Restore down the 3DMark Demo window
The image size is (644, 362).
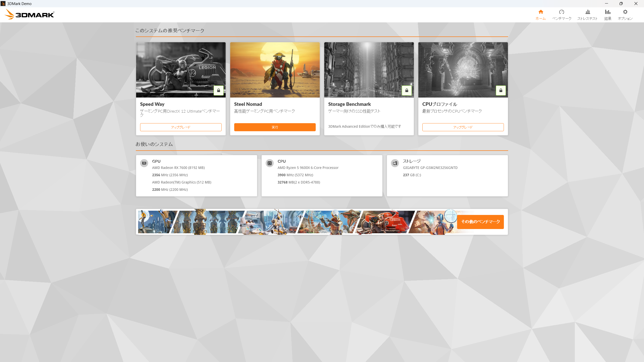click(x=621, y=4)
